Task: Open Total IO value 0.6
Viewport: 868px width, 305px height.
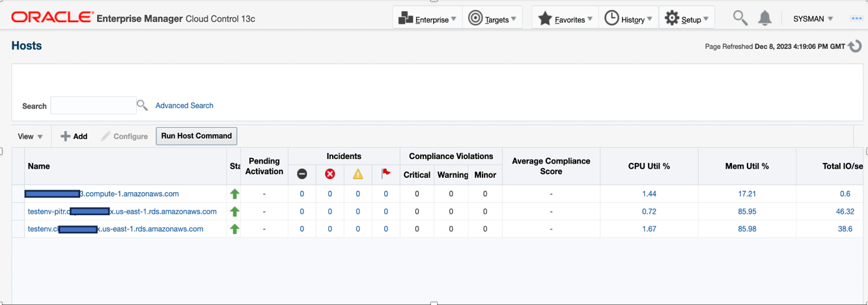Action: point(845,194)
